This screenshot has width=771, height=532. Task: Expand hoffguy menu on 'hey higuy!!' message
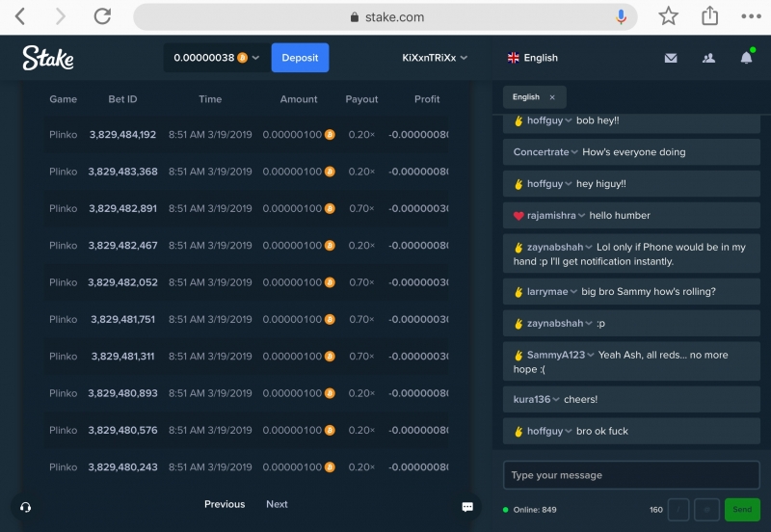tap(569, 184)
